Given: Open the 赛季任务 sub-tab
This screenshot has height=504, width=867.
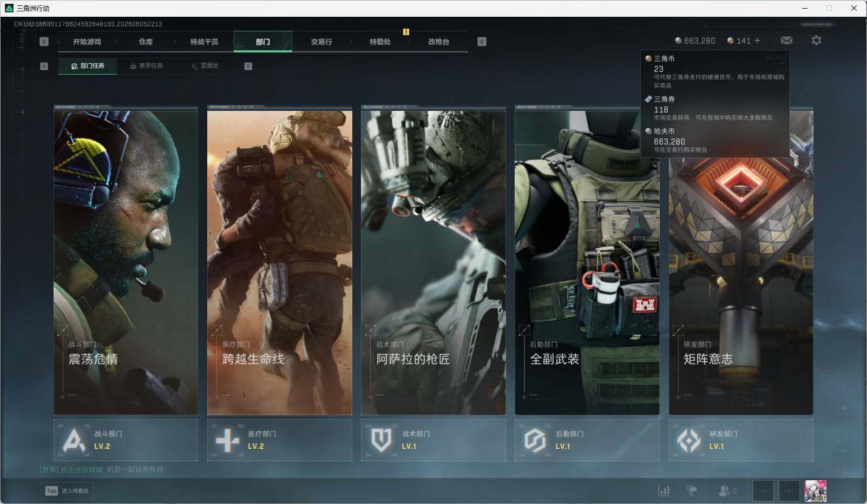Looking at the screenshot, I should [x=146, y=66].
